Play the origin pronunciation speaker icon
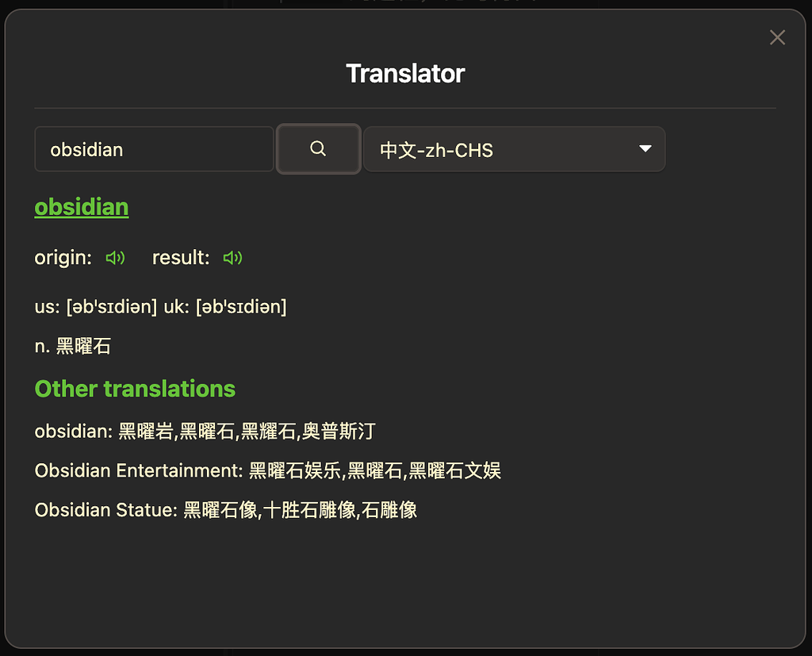The image size is (812, 656). 115,258
